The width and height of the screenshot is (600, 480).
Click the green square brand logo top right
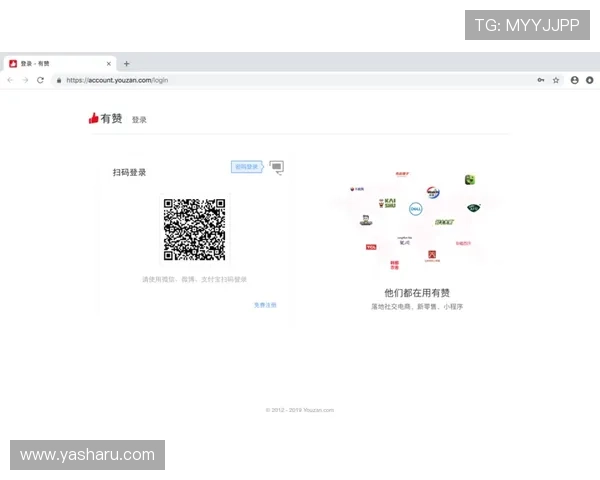click(x=470, y=180)
